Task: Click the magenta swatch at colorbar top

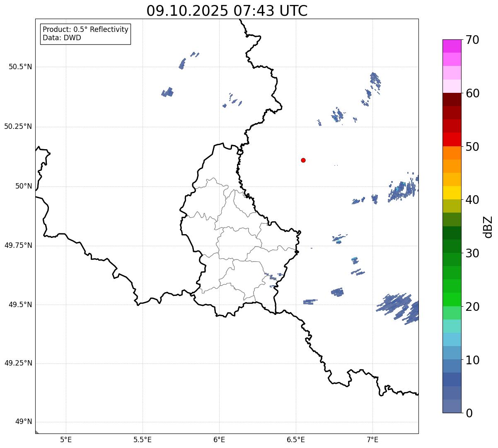Action: pos(452,46)
